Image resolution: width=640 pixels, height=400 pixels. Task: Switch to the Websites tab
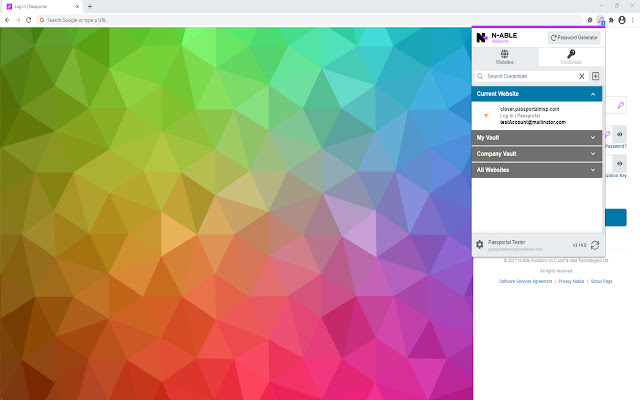point(504,57)
